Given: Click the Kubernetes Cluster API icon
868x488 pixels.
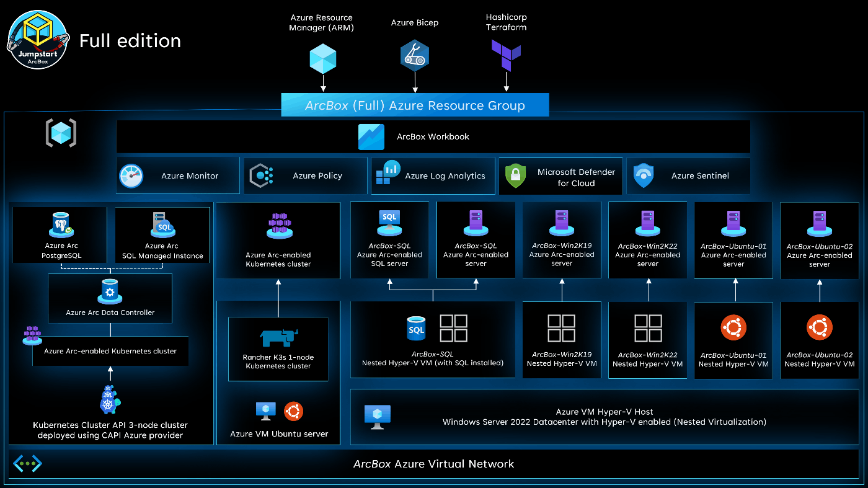Looking at the screenshot, I should click(x=110, y=400).
